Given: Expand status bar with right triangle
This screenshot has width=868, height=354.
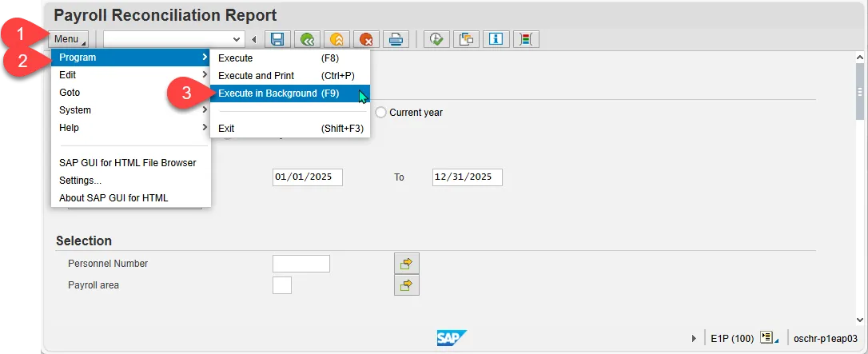Looking at the screenshot, I should click(695, 338).
